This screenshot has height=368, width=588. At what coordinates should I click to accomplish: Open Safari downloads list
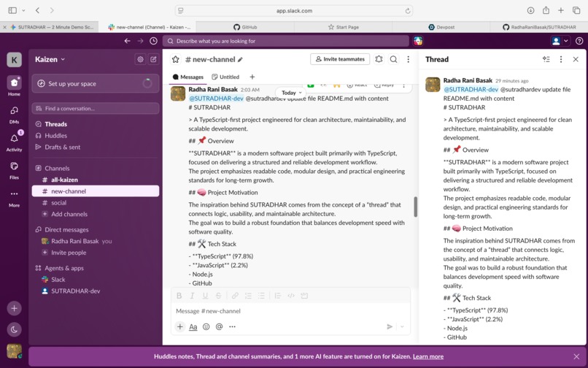click(530, 10)
